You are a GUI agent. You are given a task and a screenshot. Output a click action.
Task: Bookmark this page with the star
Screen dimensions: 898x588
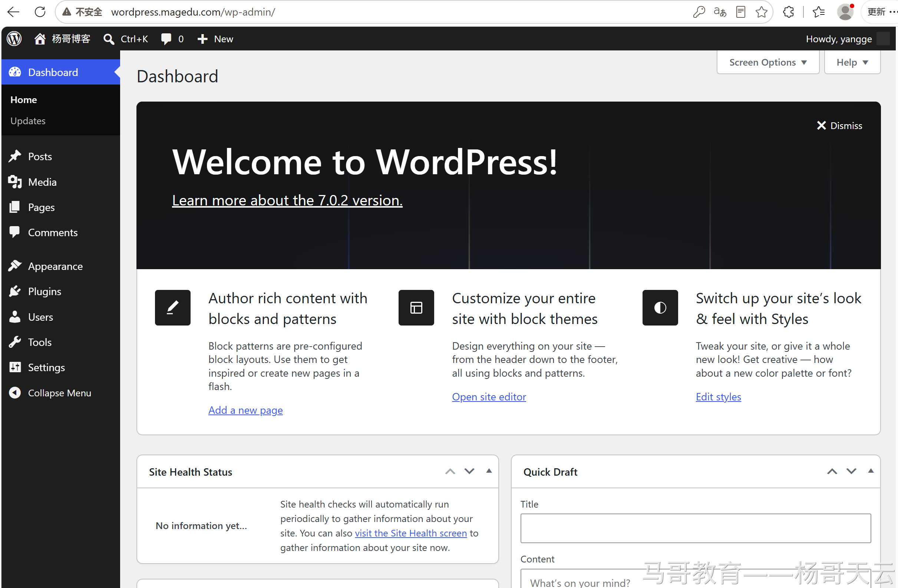click(762, 12)
